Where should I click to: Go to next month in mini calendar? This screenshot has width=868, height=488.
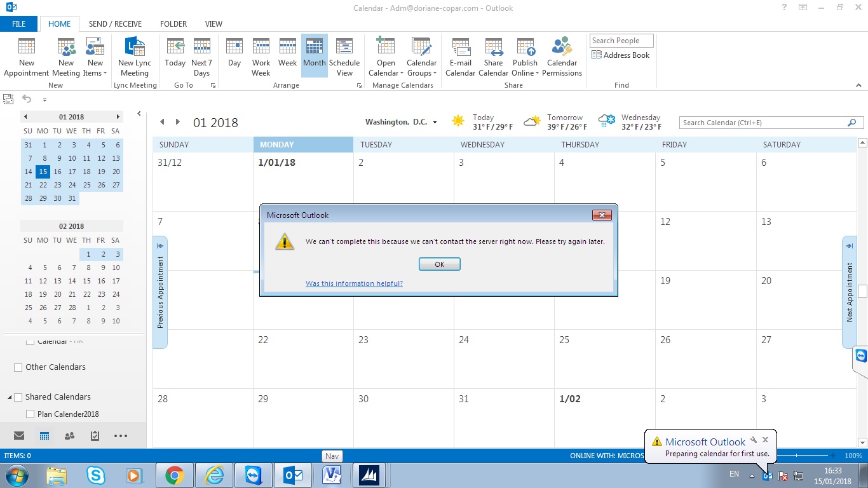[118, 117]
